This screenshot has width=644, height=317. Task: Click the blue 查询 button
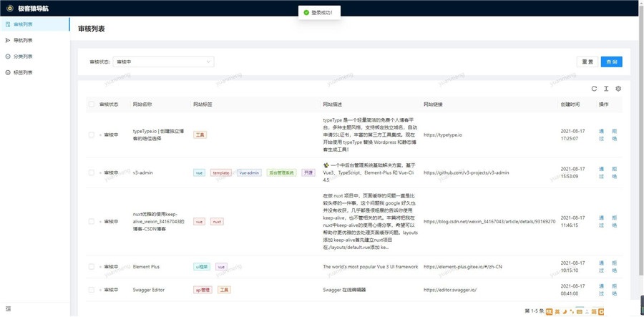coord(611,62)
